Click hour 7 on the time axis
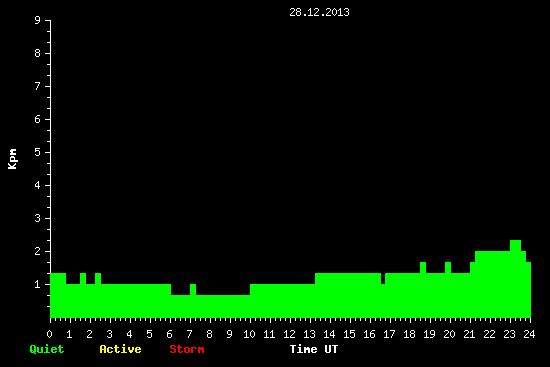 189,334
